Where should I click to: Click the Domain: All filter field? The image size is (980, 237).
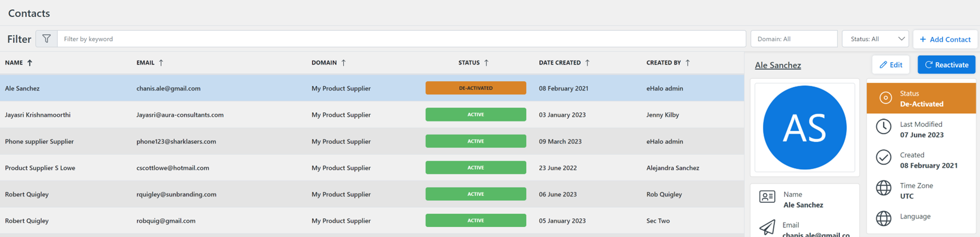click(794, 39)
